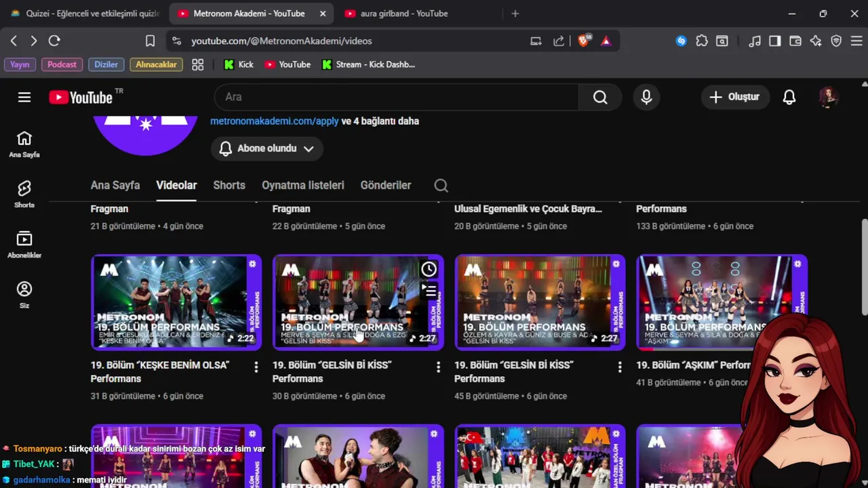This screenshot has width=868, height=488.
Task: Click the browser forward arrow
Action: [x=34, y=41]
